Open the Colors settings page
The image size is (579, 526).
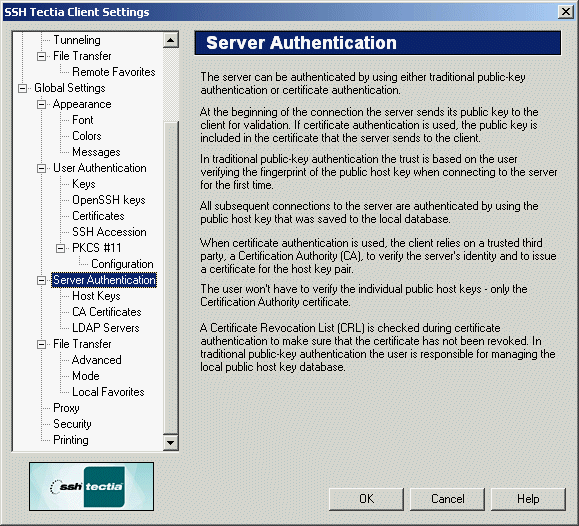tap(87, 136)
